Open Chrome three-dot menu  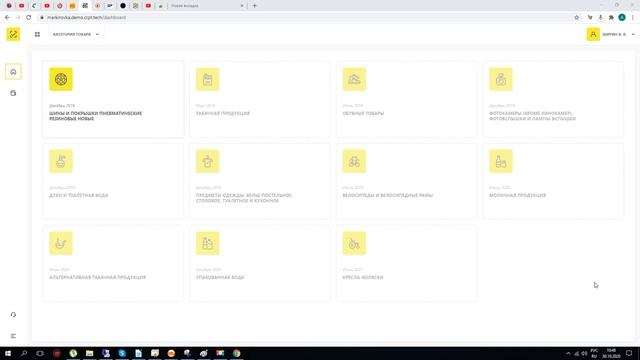pyautogui.click(x=633, y=18)
